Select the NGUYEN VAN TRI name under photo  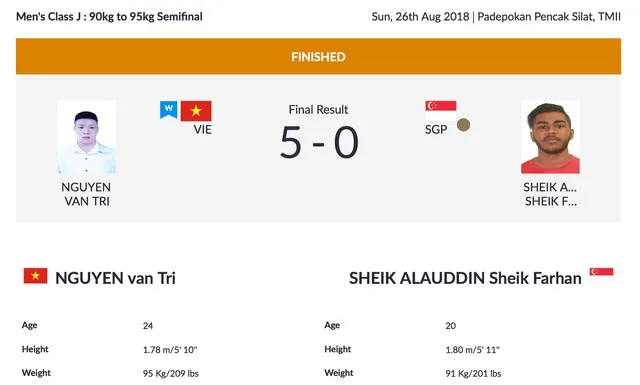tap(87, 194)
